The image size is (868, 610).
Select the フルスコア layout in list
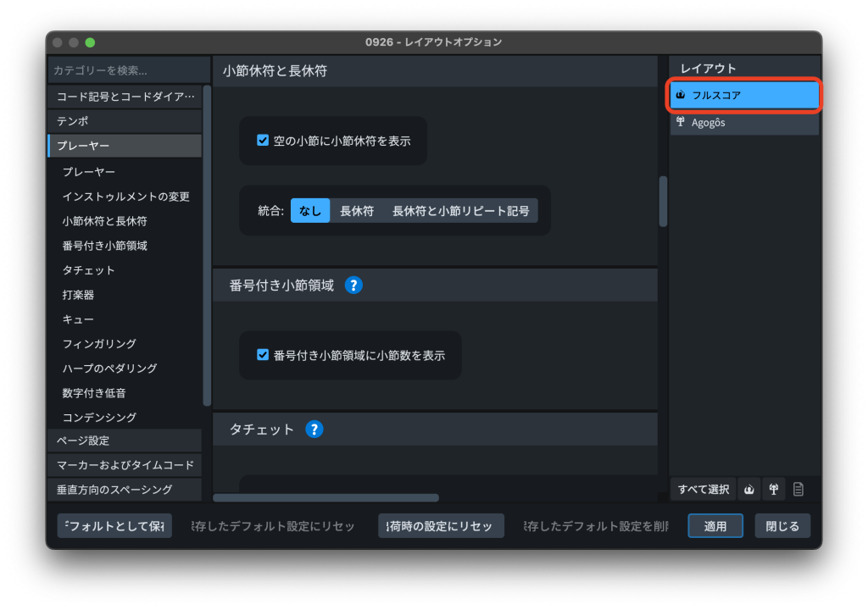tap(744, 96)
